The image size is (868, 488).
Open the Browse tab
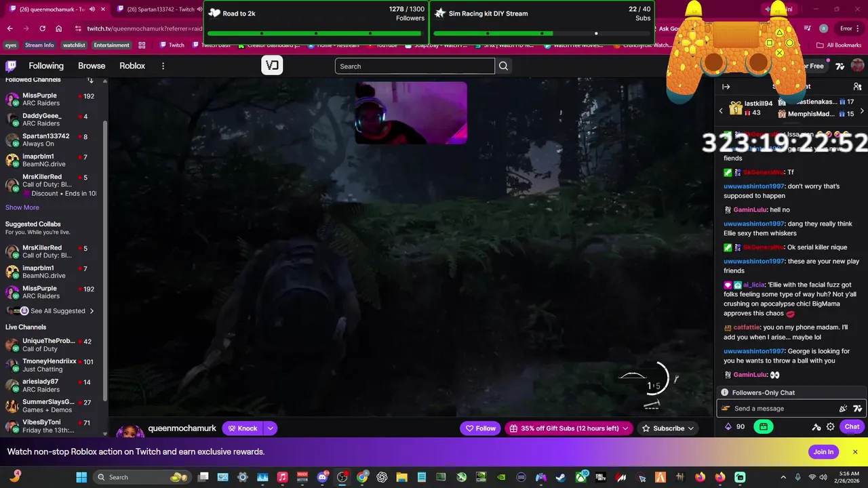point(92,66)
